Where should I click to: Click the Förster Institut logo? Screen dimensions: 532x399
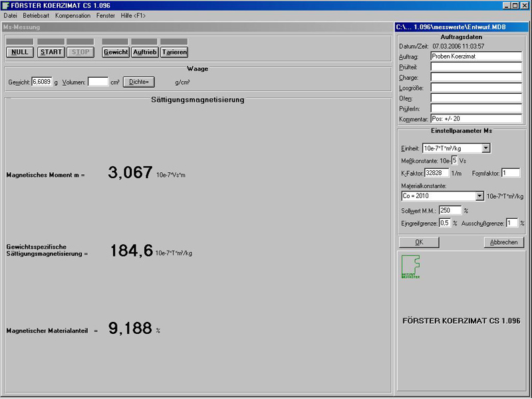pyautogui.click(x=410, y=267)
